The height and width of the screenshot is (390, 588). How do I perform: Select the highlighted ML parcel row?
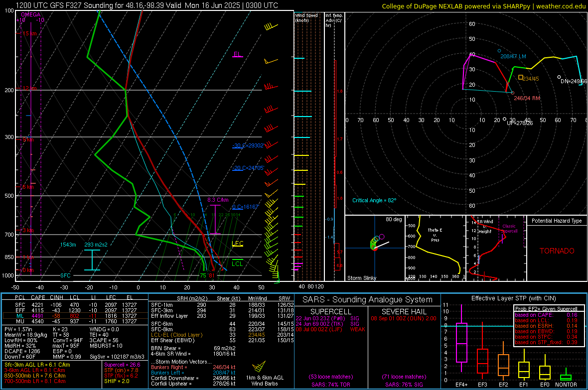pyautogui.click(x=75, y=316)
